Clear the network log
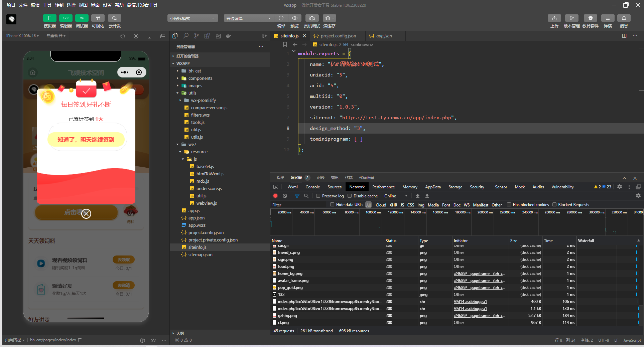The height and width of the screenshot is (347, 644). pos(285,196)
